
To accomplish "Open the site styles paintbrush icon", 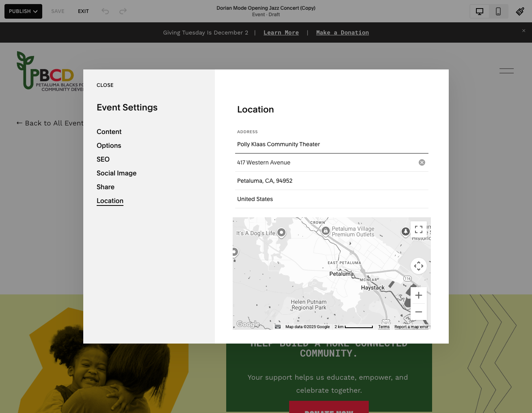I will 520,11.
